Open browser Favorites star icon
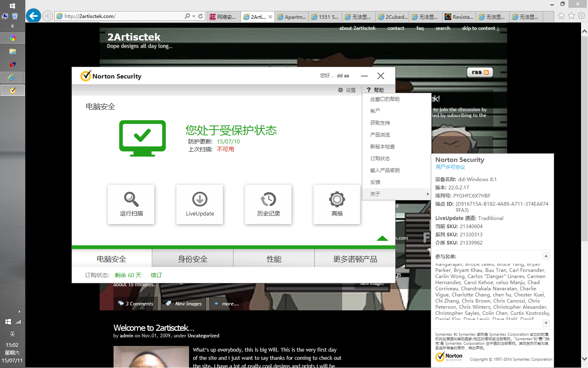The width and height of the screenshot is (588, 368). [571, 16]
